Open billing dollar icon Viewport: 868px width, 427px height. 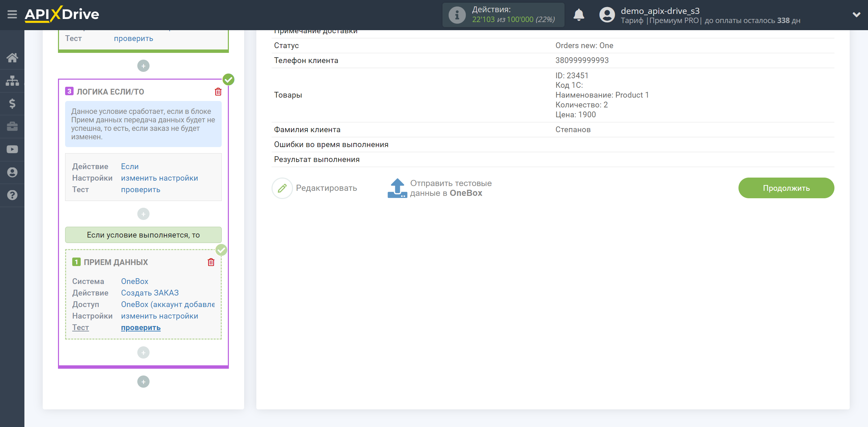coord(12,103)
